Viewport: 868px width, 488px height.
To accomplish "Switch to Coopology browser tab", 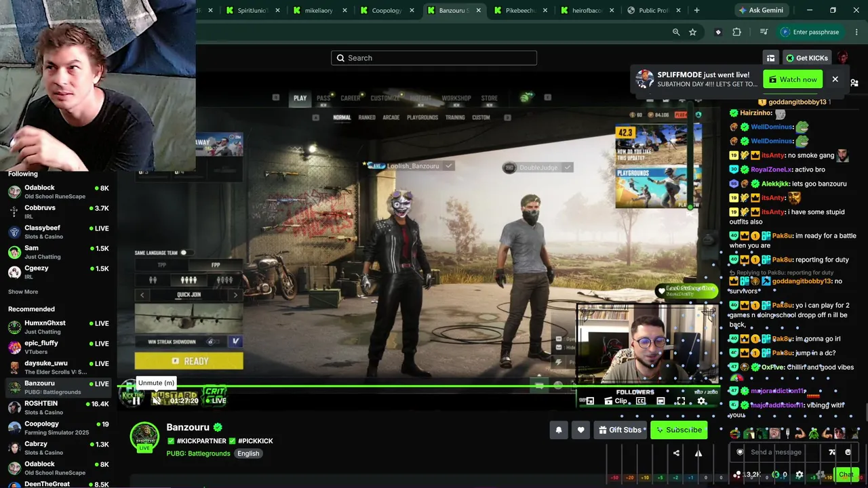I will tap(387, 10).
